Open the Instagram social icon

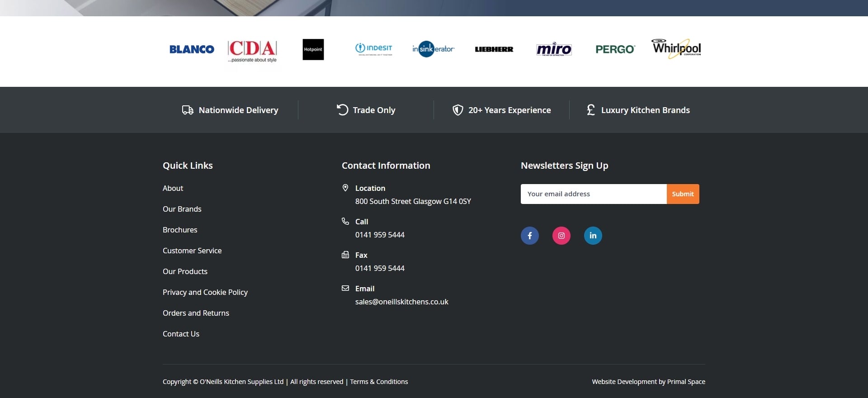pyautogui.click(x=561, y=236)
